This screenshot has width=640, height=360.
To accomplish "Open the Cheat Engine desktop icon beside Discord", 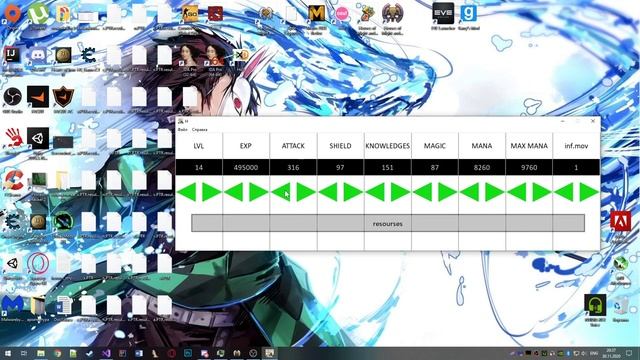I will (88, 59).
